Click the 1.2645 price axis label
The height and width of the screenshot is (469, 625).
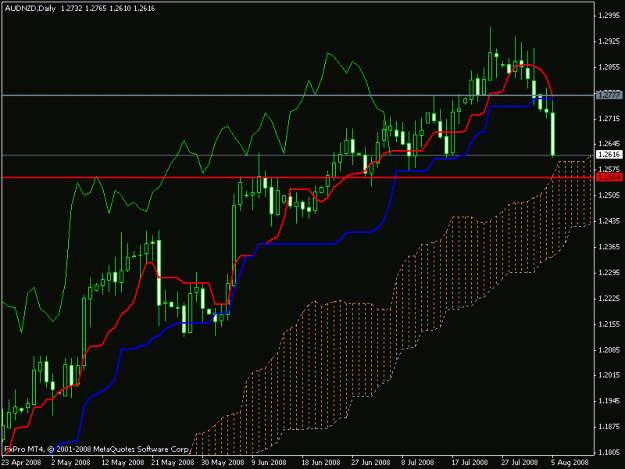coord(609,144)
